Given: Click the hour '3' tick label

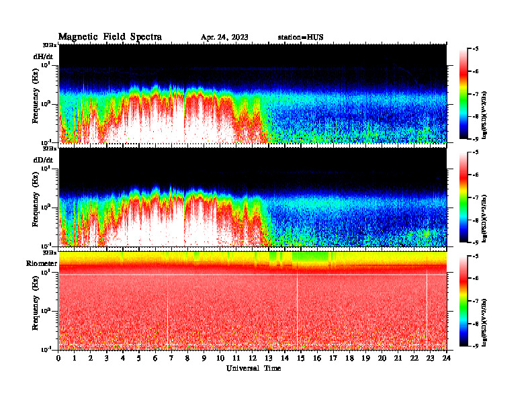Looking at the screenshot, I should 107,358.
